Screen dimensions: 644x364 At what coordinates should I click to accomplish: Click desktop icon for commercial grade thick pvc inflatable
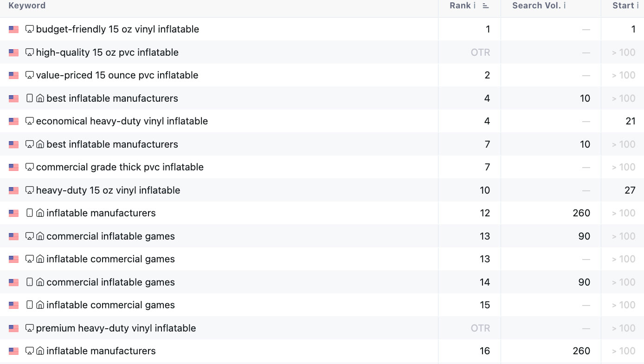point(30,167)
